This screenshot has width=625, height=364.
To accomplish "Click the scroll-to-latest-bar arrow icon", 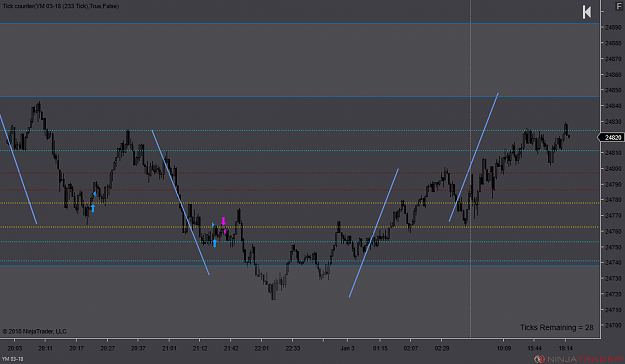I will tap(587, 12).
